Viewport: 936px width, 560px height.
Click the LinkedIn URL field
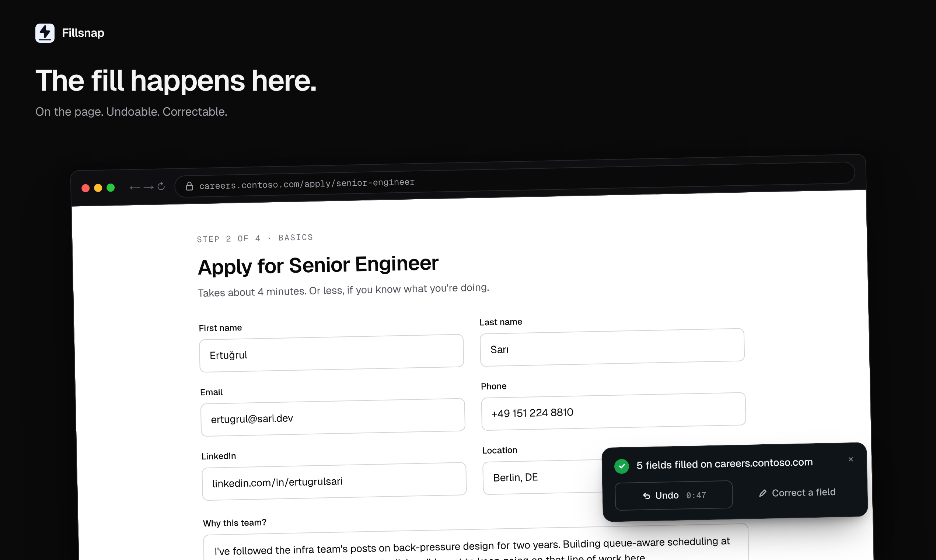coord(334,482)
